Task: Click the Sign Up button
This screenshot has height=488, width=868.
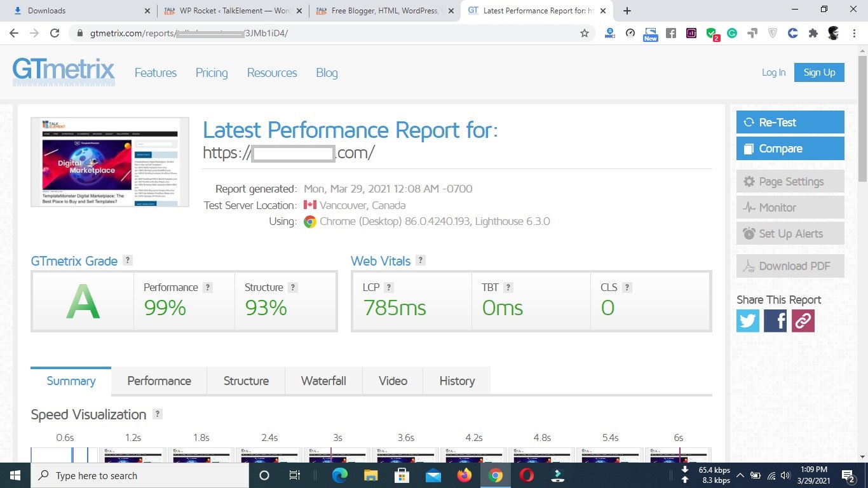Action: (819, 72)
